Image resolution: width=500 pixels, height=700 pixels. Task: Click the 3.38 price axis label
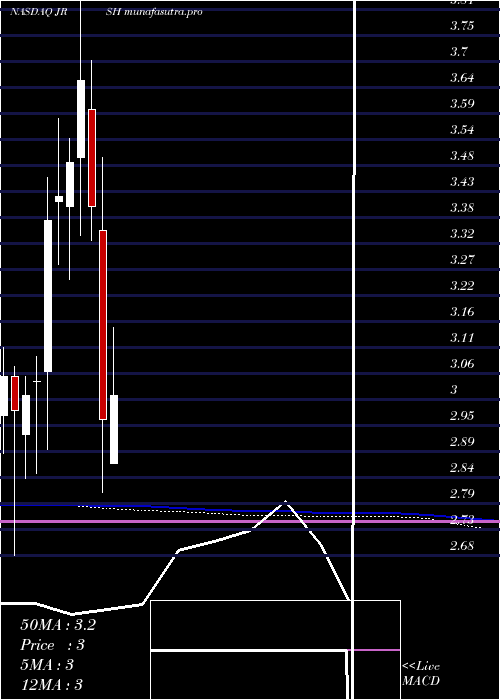coord(462,208)
